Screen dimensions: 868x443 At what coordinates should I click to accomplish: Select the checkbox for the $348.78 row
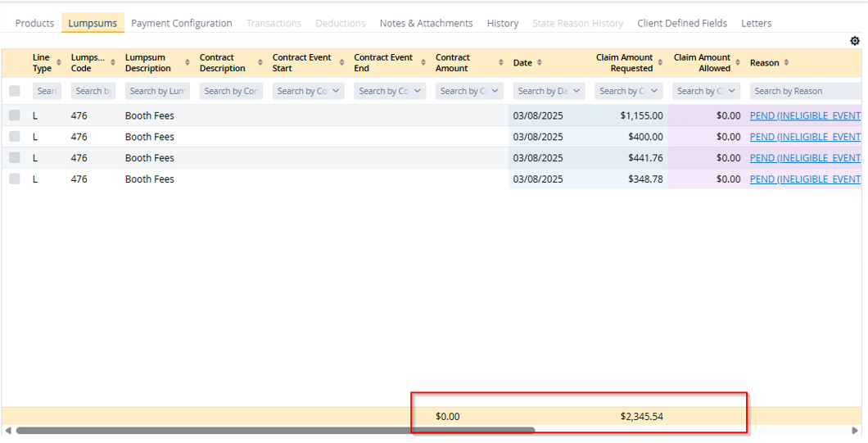coord(15,179)
